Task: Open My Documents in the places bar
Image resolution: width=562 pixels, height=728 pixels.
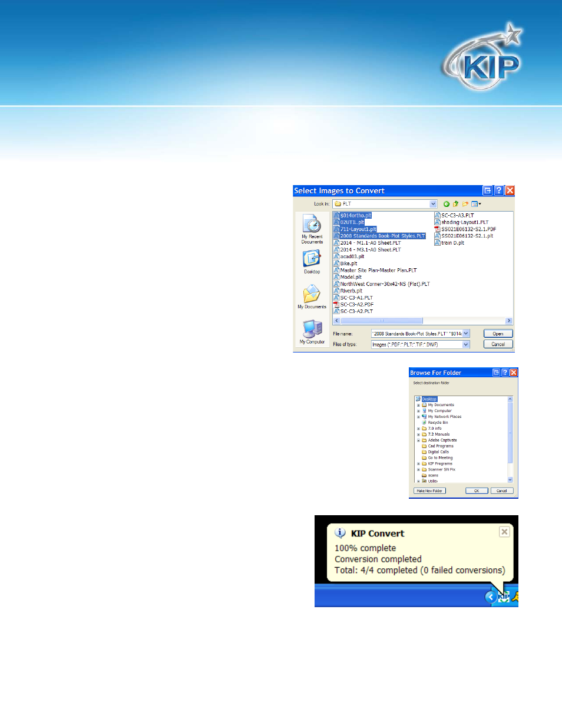Action: click(312, 297)
